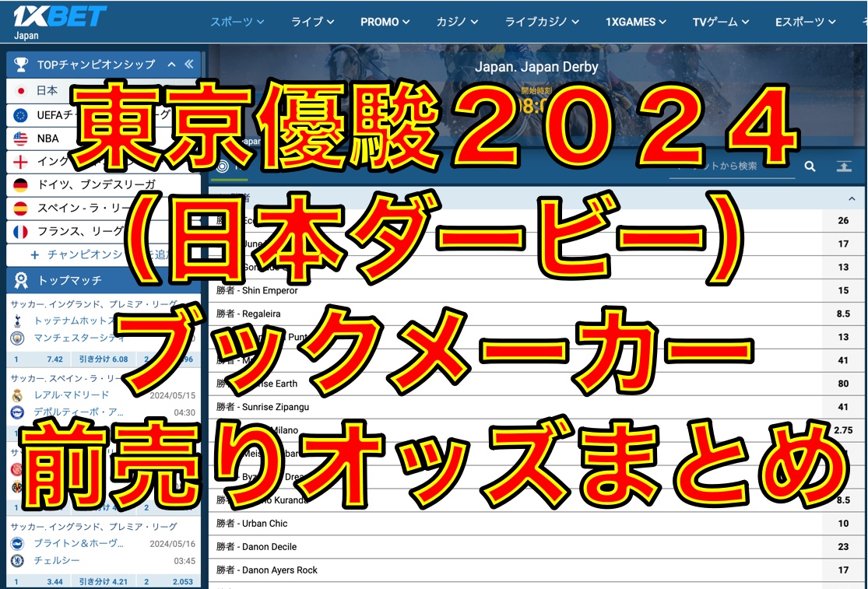The width and height of the screenshot is (868, 589).
Task: Bet 引き分け 6.08 draw odds
Action: [x=103, y=359]
